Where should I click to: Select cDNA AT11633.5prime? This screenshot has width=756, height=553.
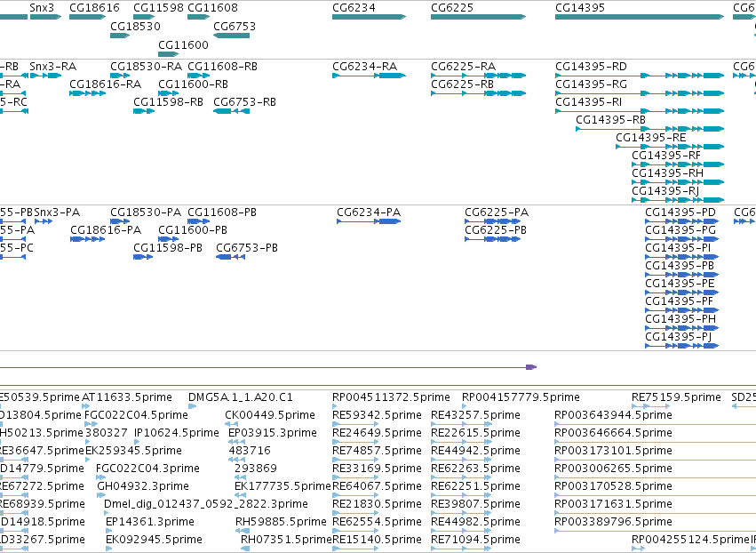tap(127, 397)
